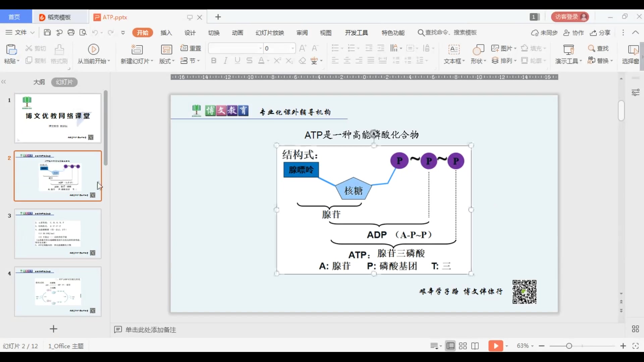The image size is (644, 362).
Task: Open the Insert (插入) tab
Action: 166,33
